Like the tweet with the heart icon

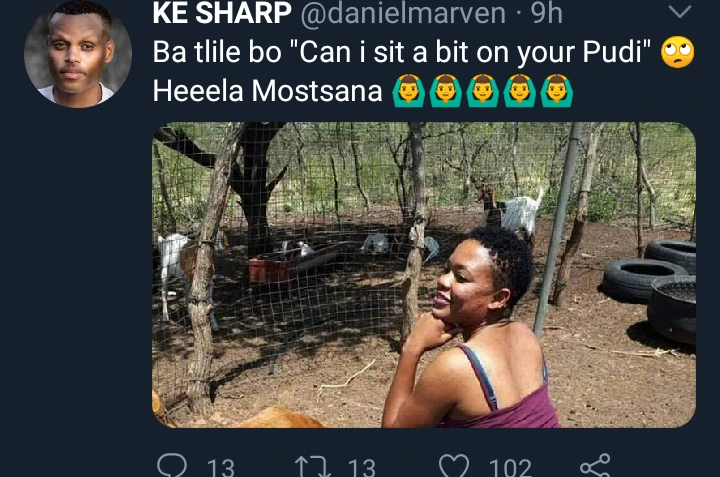(x=455, y=467)
